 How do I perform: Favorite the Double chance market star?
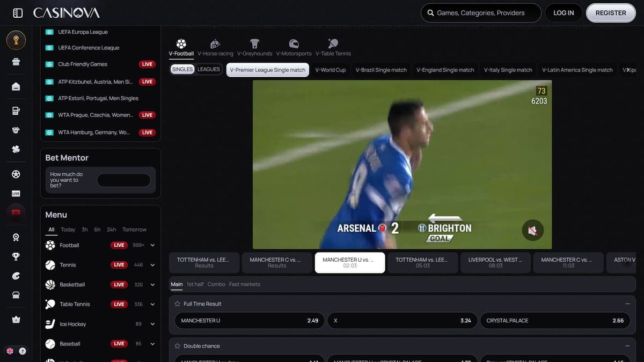pyautogui.click(x=177, y=346)
